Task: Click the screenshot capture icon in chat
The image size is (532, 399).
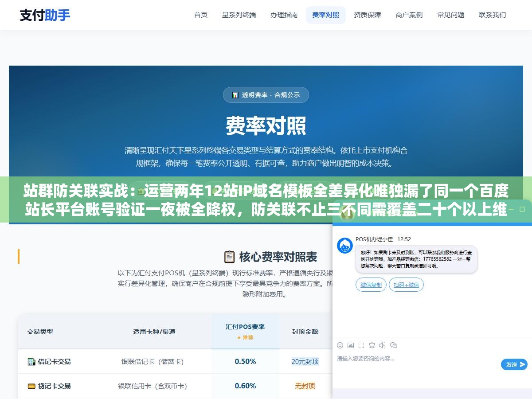Action: pos(361,345)
